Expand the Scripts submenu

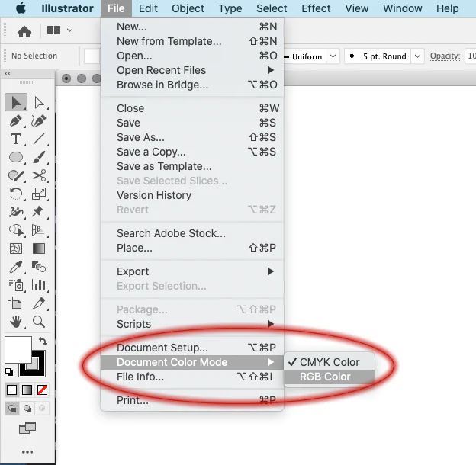192,324
